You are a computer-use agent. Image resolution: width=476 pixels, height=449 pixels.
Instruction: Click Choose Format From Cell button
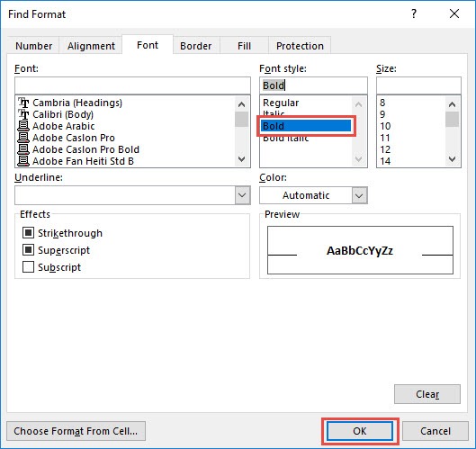coord(76,431)
